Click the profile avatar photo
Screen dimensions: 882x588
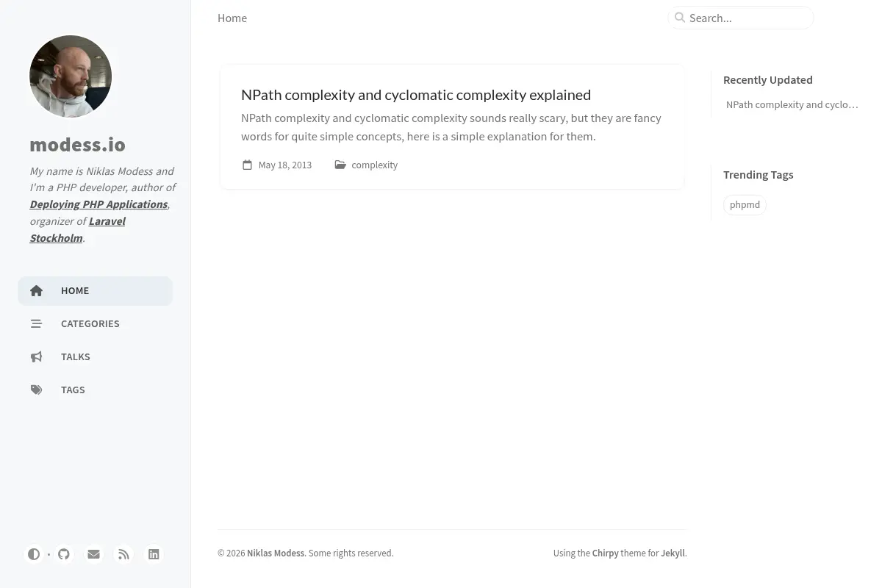point(71,76)
